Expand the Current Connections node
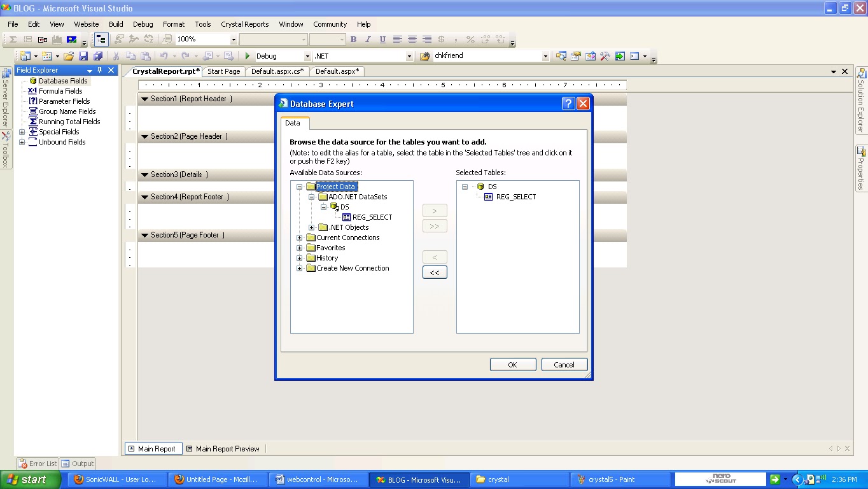The width and height of the screenshot is (868, 489). tap(299, 237)
